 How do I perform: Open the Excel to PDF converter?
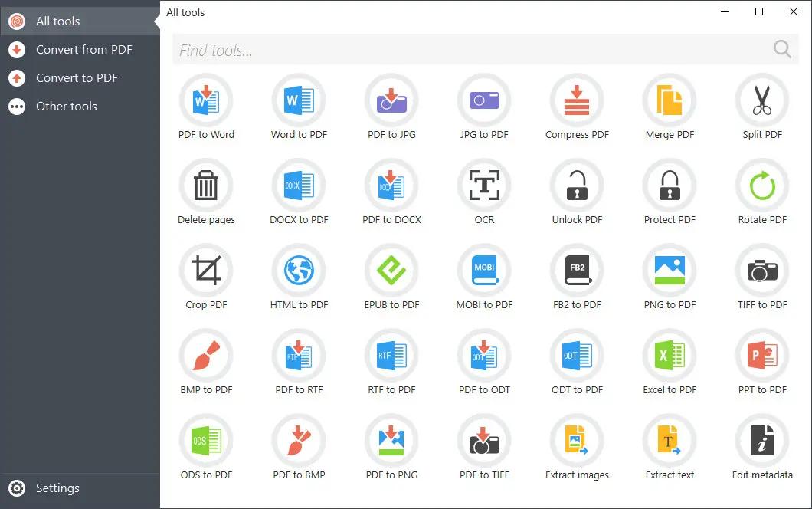tap(670, 356)
